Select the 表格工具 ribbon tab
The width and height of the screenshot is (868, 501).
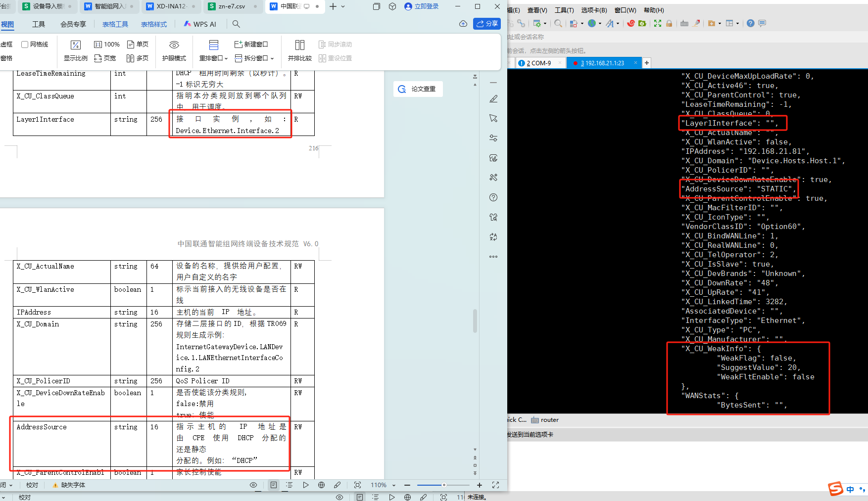115,24
